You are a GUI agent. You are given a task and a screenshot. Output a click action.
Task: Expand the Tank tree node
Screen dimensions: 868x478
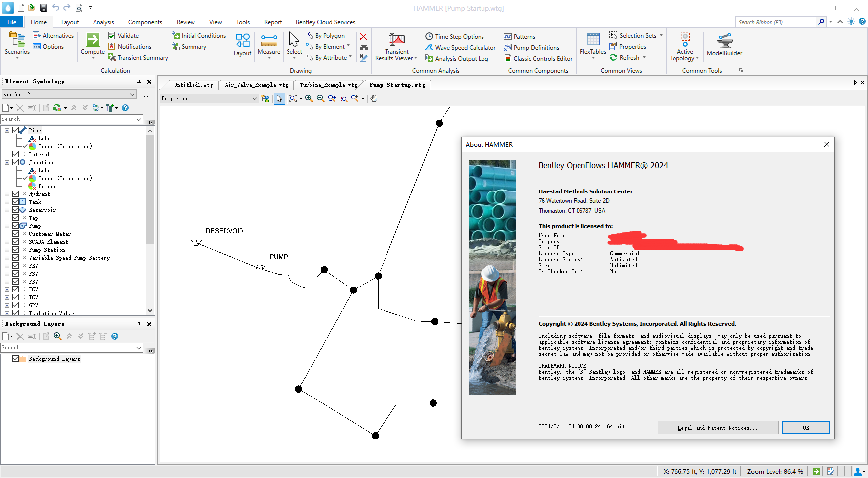tap(7, 202)
